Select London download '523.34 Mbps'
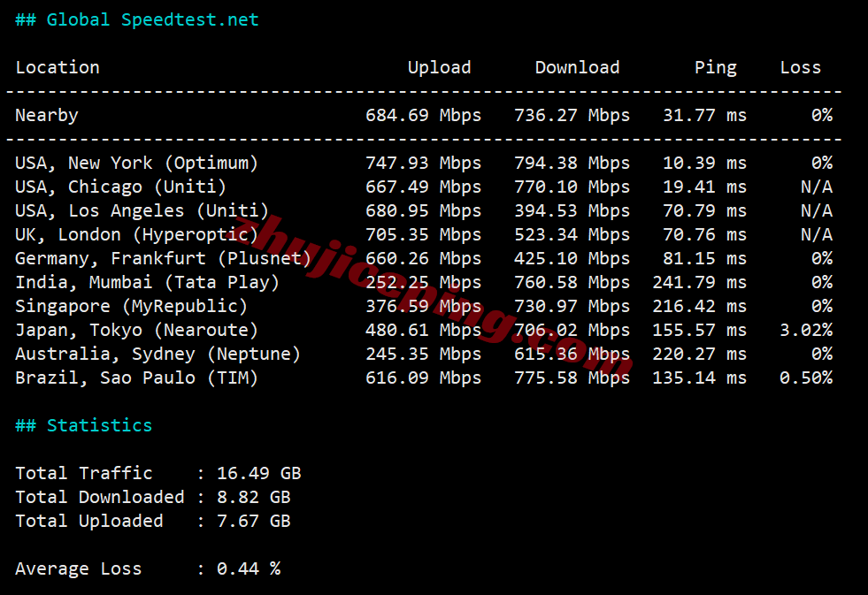The width and height of the screenshot is (868, 595). 572,234
